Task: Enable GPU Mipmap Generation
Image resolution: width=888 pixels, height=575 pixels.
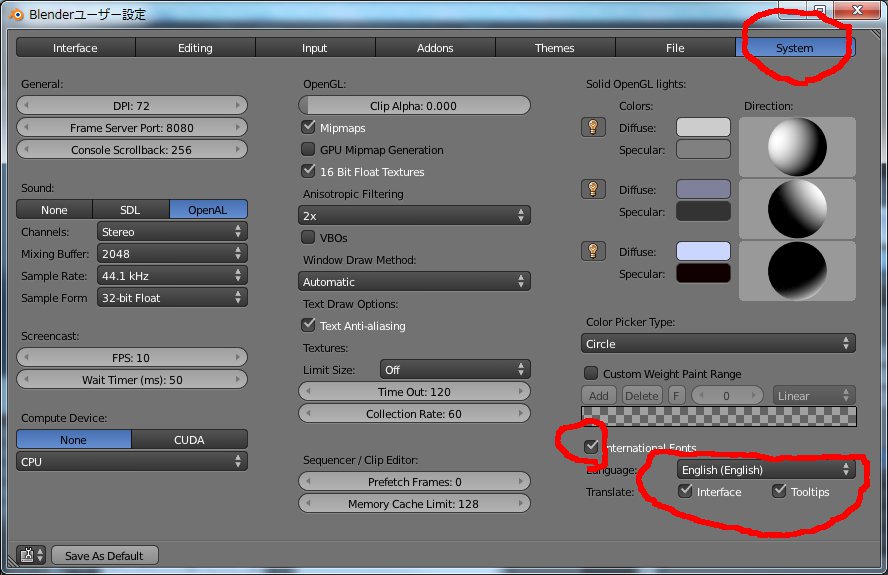Action: [x=308, y=149]
